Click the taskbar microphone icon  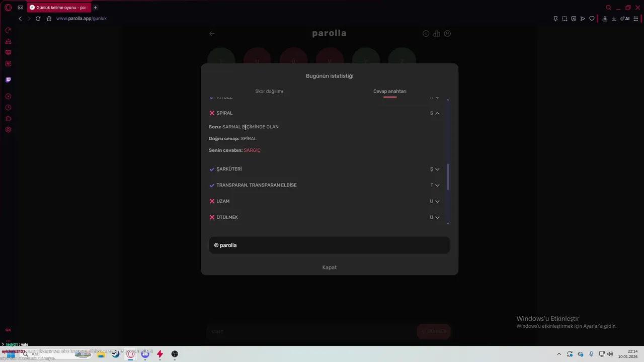pos(591,354)
